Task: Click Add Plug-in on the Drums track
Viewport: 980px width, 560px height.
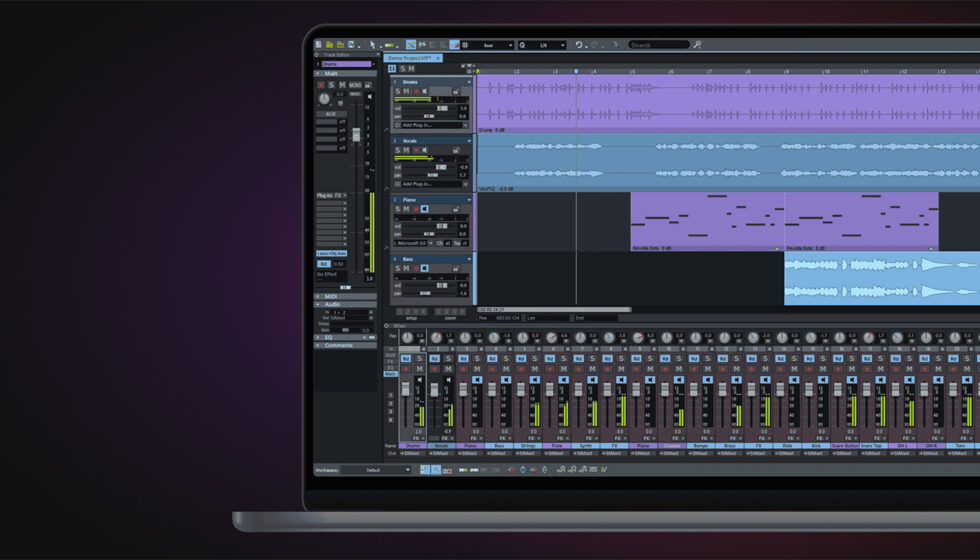Action: pos(418,125)
